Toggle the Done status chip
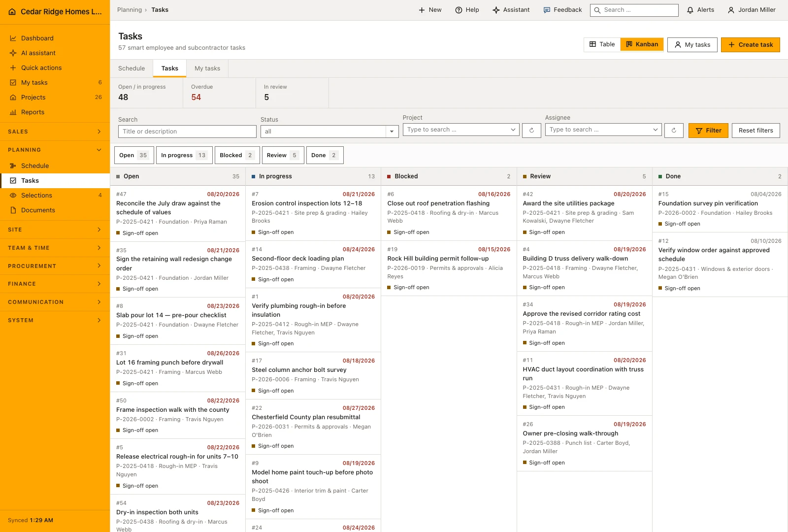Screen dimensions: 788x532 point(325,155)
